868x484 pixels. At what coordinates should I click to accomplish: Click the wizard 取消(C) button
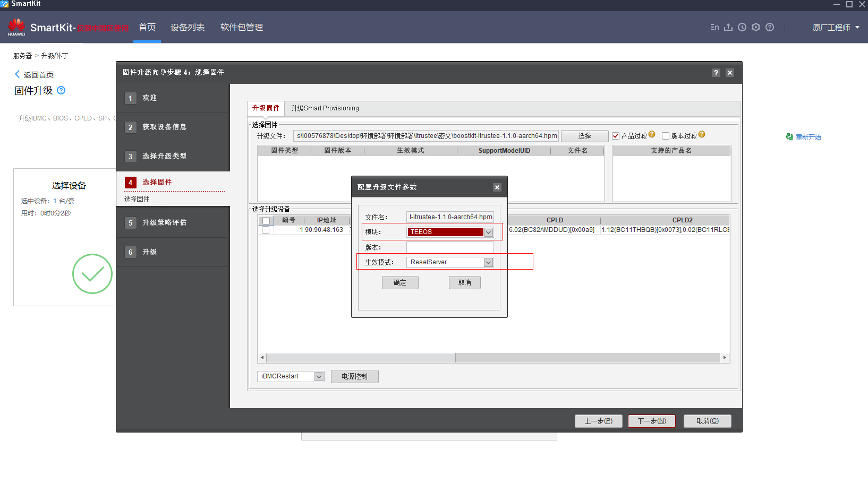click(708, 421)
